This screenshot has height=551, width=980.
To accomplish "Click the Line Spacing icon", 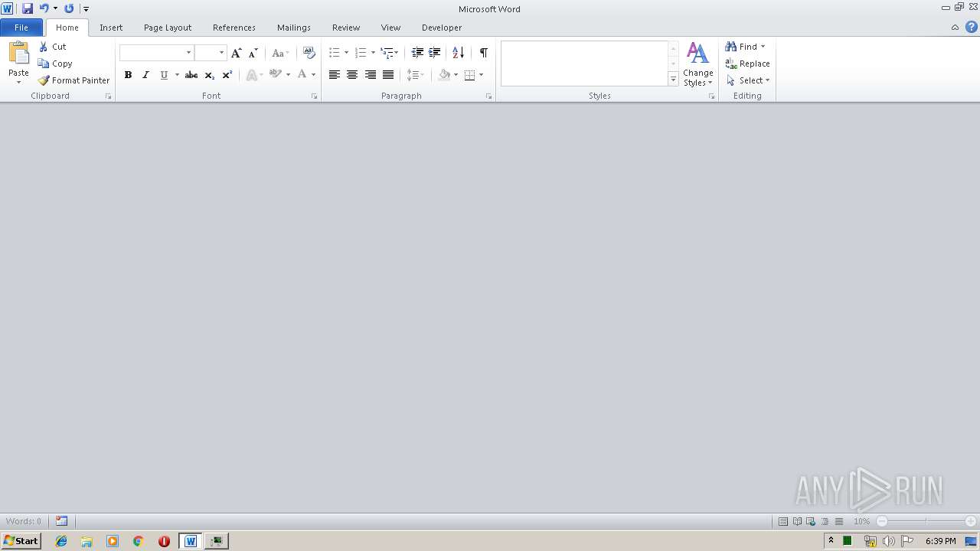I will [x=413, y=75].
